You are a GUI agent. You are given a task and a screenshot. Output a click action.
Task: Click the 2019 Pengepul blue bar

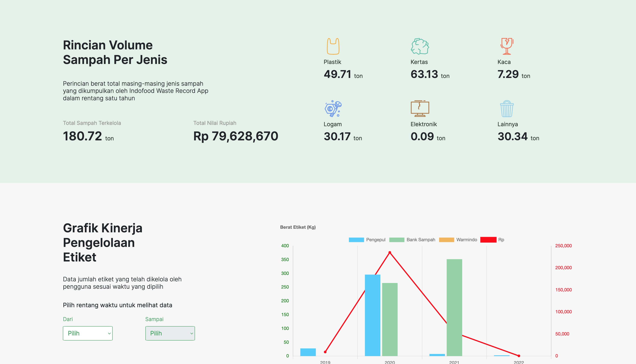[308, 352]
